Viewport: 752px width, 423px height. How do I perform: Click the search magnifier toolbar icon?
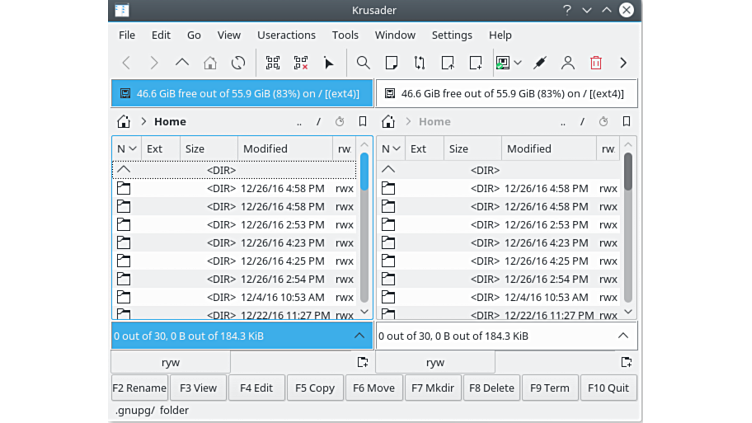363,63
